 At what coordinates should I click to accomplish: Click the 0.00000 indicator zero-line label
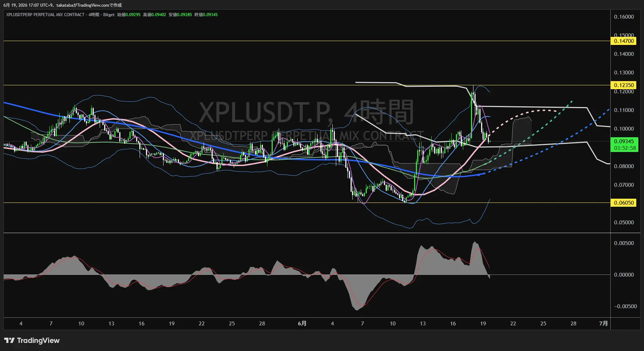tap(624, 275)
